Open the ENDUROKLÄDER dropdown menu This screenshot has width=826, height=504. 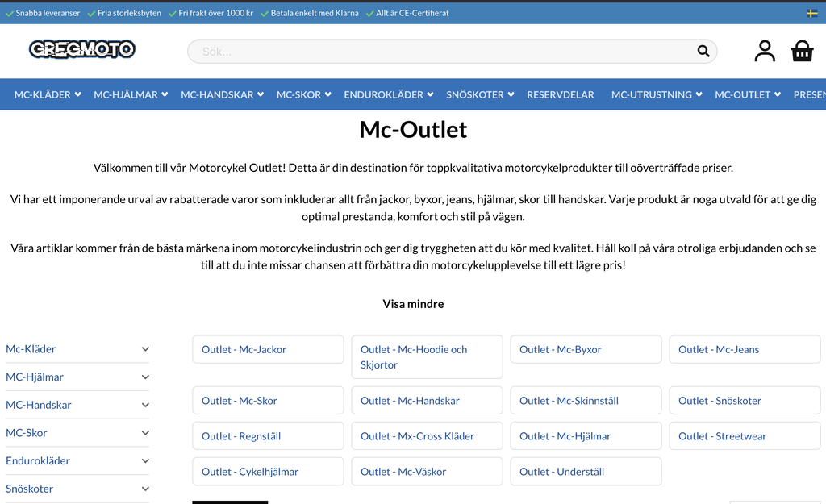[387, 94]
